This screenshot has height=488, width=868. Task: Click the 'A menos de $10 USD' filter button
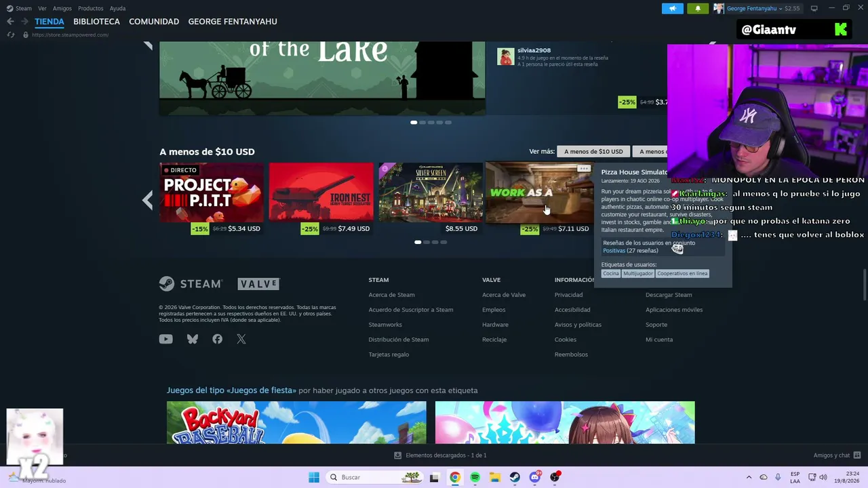[593, 151]
